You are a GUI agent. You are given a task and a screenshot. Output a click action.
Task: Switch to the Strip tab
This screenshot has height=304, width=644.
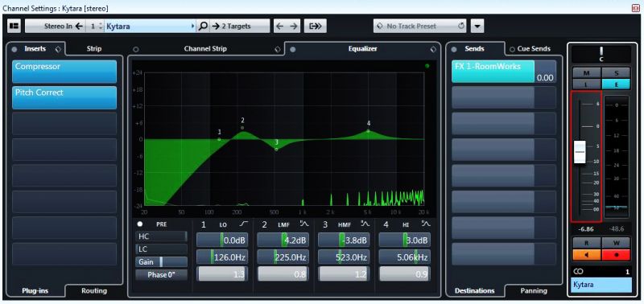tap(94, 49)
